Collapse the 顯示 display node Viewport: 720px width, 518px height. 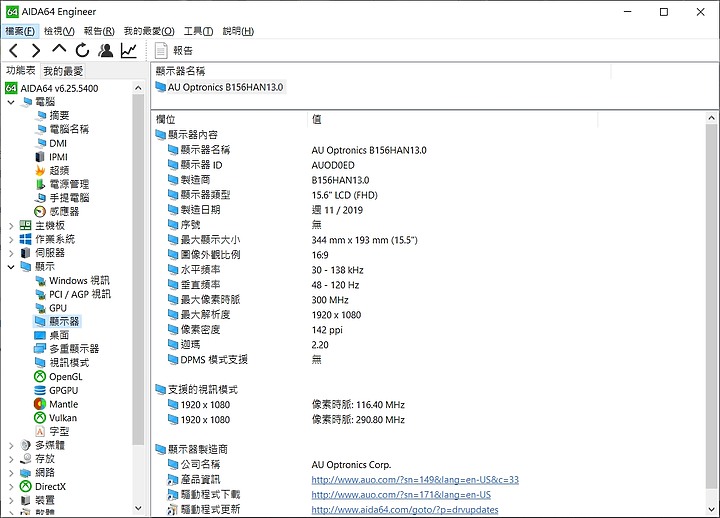[x=11, y=266]
